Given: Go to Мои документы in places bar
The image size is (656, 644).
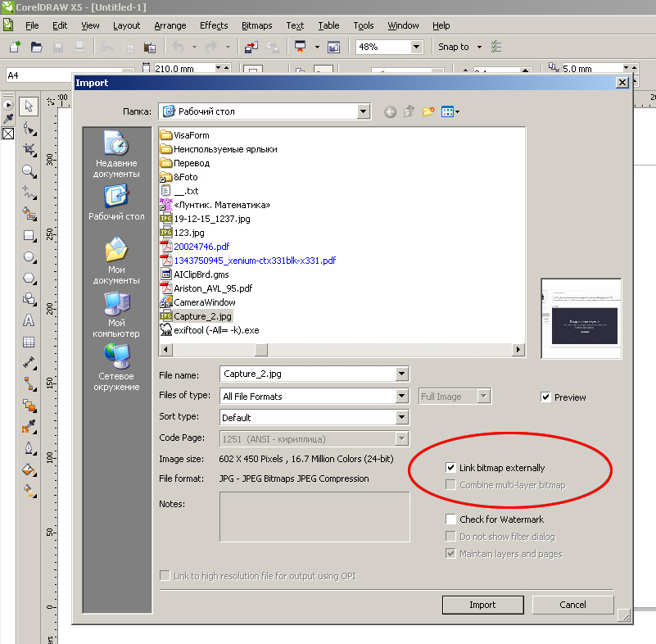Looking at the screenshot, I should (116, 261).
